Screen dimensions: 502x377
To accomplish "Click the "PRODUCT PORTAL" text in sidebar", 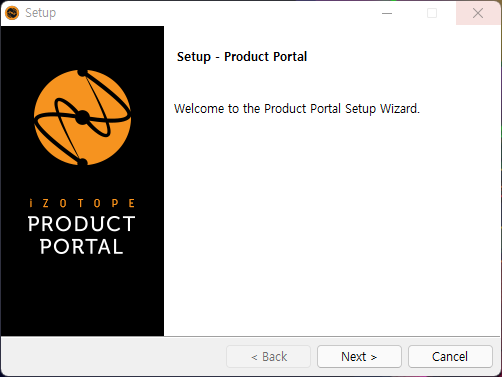I will (82, 235).
